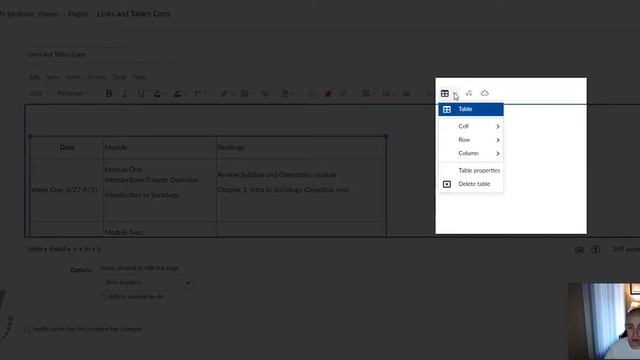
Task: Expand the Row submenu
Action: [x=471, y=140]
